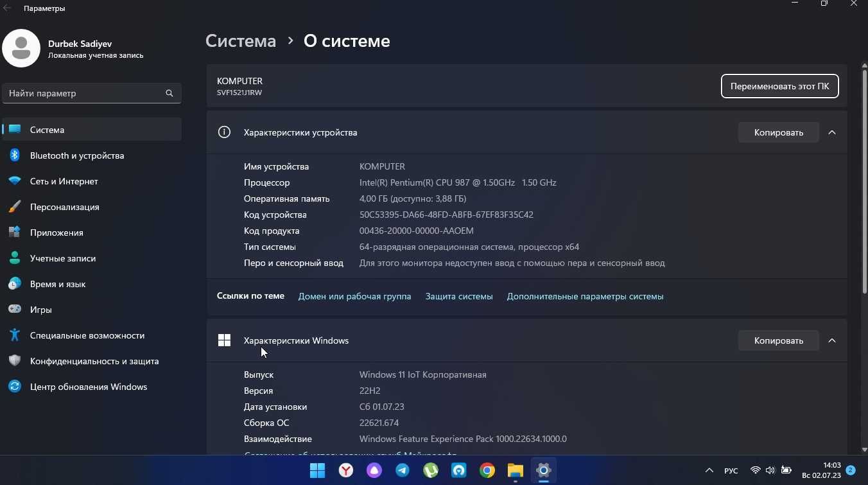This screenshot has height=485, width=868.
Task: Click the Windows logo beside Характеристики Windows
Action: 224,340
